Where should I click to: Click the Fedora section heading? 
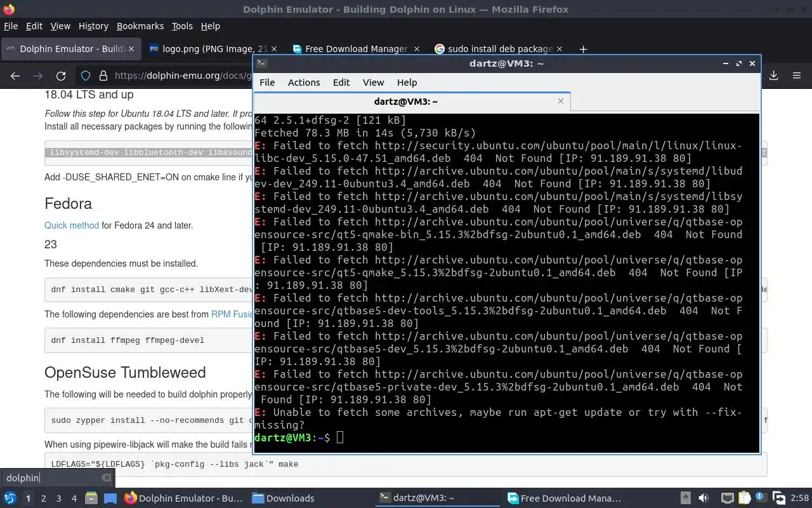(68, 204)
